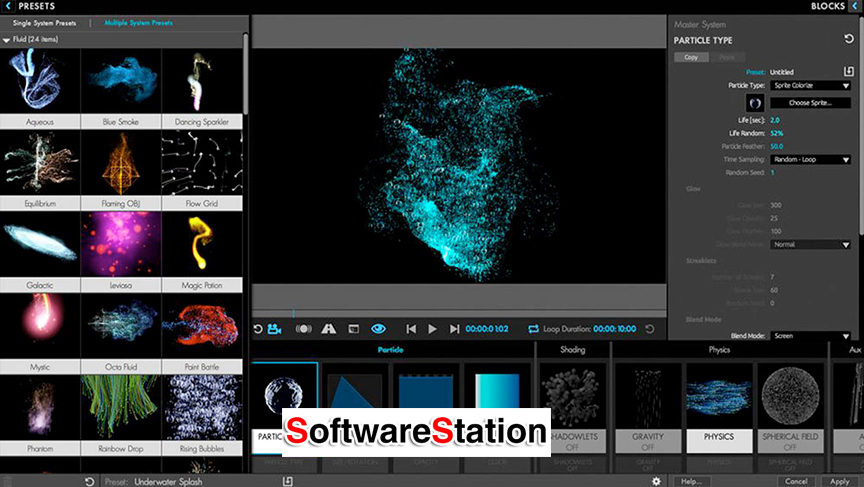Open the Glow blend mode Normal dropdown
This screenshot has width=864, height=487.
pyautogui.click(x=811, y=244)
